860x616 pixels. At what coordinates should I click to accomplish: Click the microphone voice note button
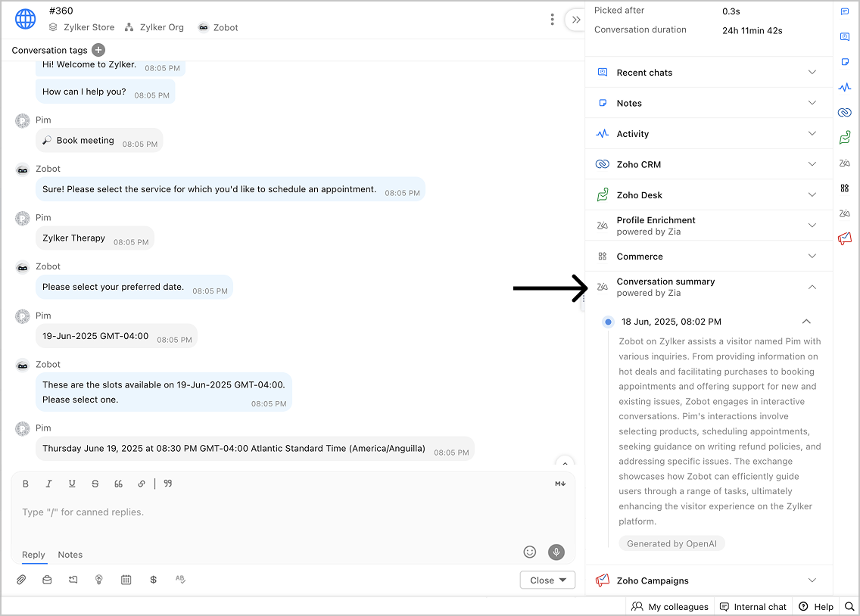tap(556, 552)
